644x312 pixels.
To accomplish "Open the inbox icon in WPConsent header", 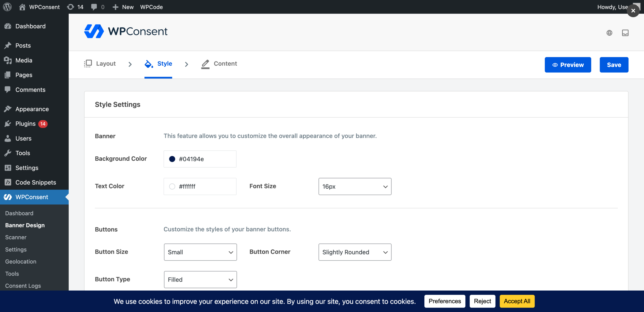I will click(626, 33).
